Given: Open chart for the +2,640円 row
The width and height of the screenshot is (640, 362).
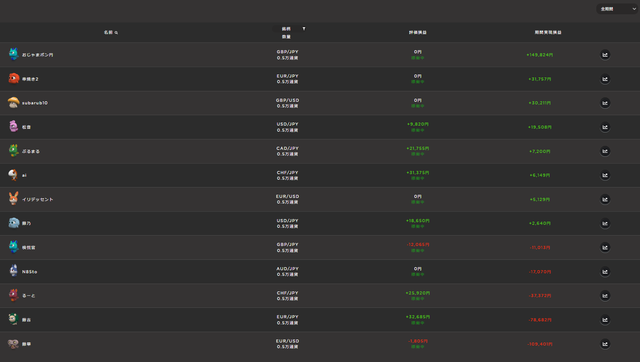Looking at the screenshot, I should coord(605,223).
